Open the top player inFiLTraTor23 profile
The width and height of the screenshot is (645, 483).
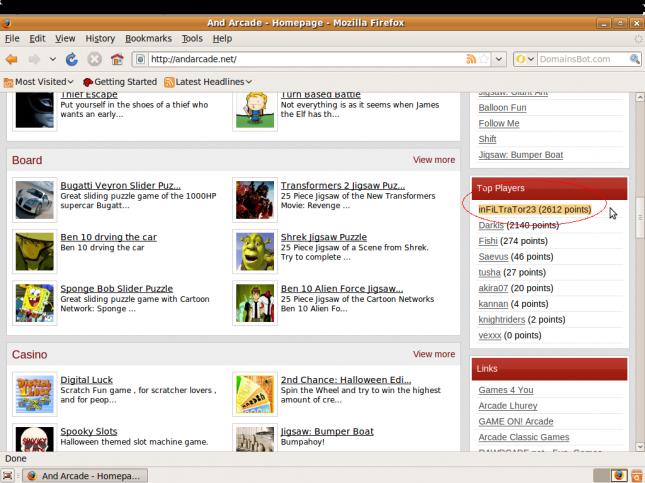tap(506, 209)
